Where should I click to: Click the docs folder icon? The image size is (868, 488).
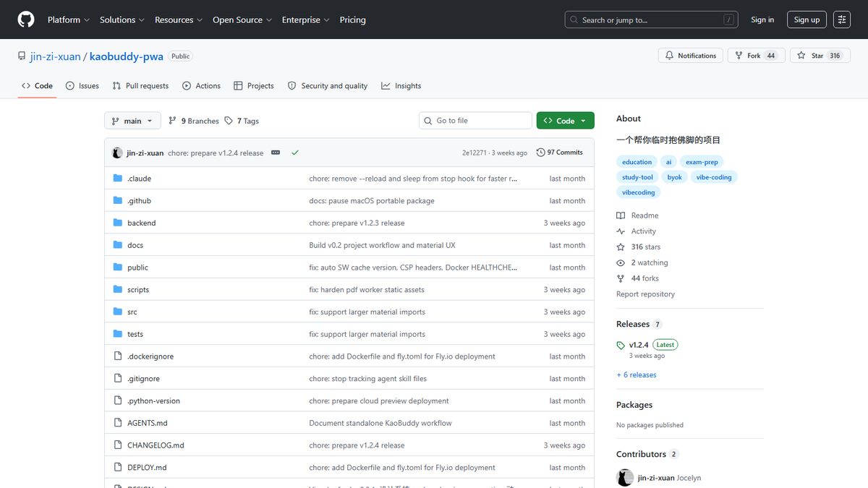click(118, 245)
